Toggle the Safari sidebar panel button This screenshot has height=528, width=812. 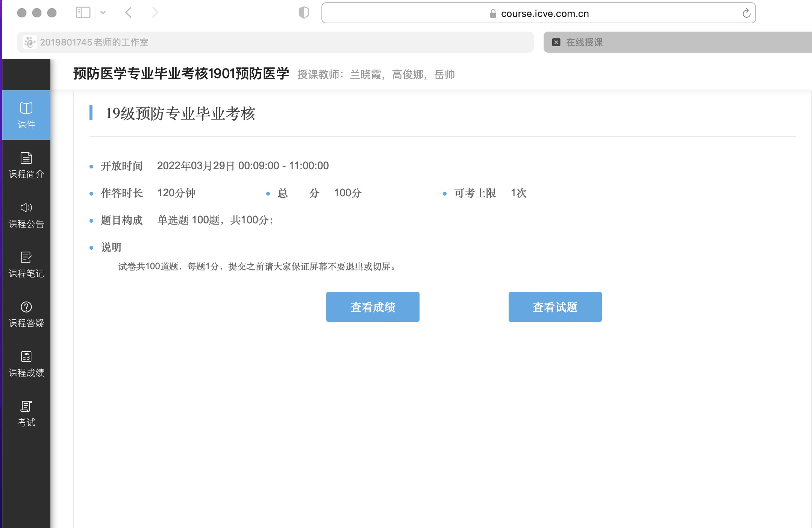point(83,13)
